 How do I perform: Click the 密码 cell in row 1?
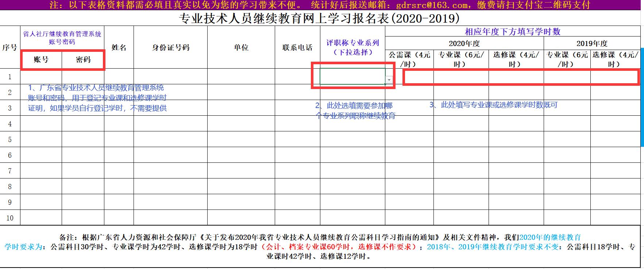point(83,77)
